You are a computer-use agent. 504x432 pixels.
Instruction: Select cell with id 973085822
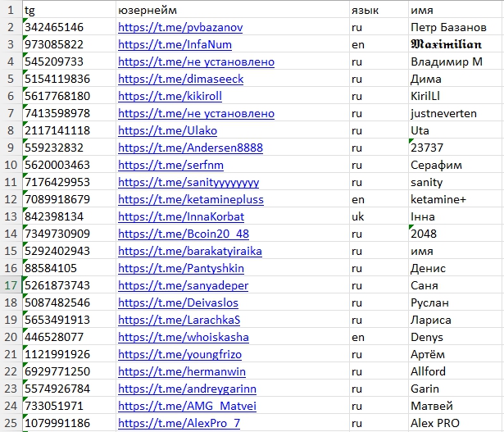pyautogui.click(x=69, y=44)
